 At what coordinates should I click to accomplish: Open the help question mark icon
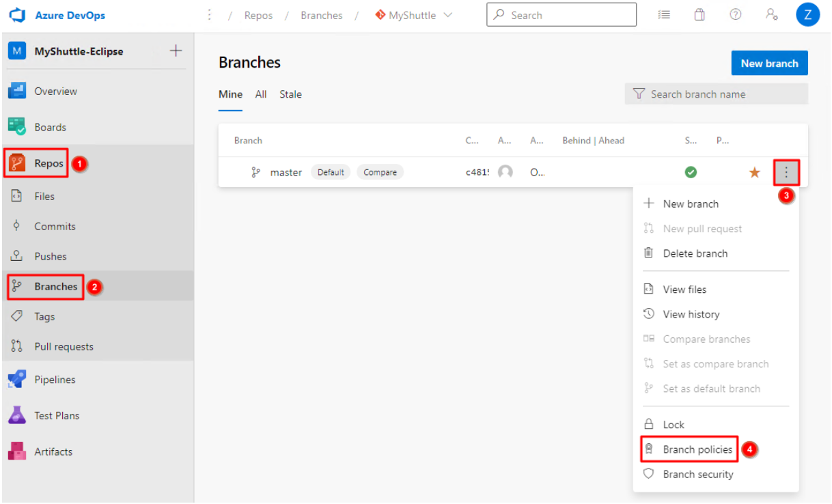736,15
